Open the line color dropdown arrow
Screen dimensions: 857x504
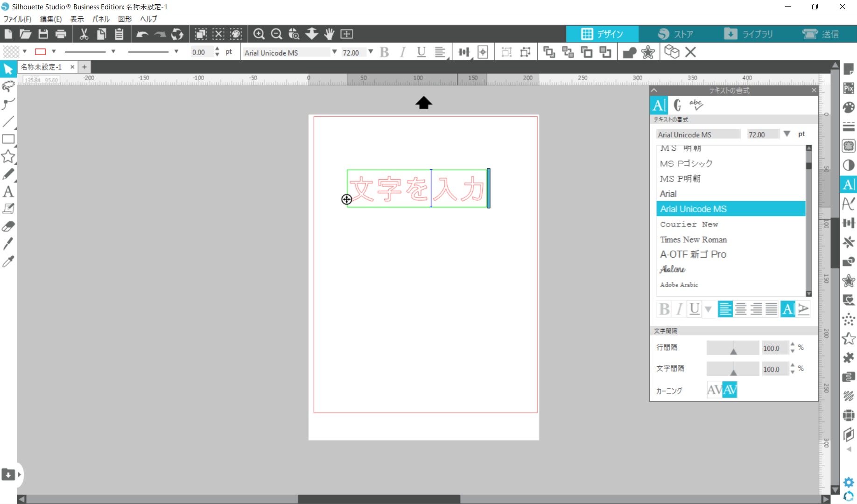[54, 51]
